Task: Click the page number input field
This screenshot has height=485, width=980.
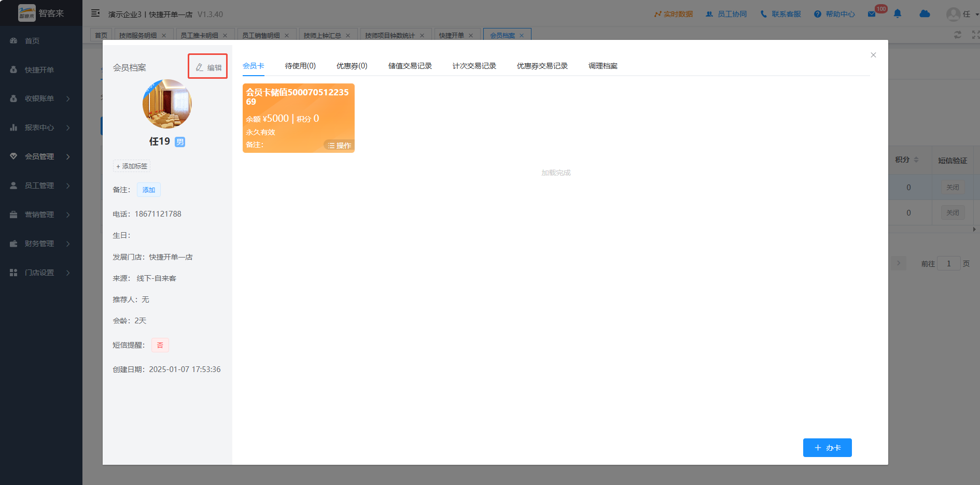Action: [949, 263]
